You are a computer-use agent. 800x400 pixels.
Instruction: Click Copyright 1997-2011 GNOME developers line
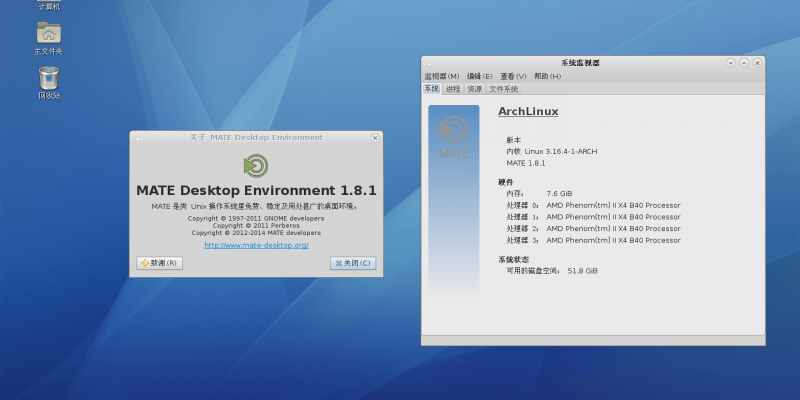click(256, 218)
